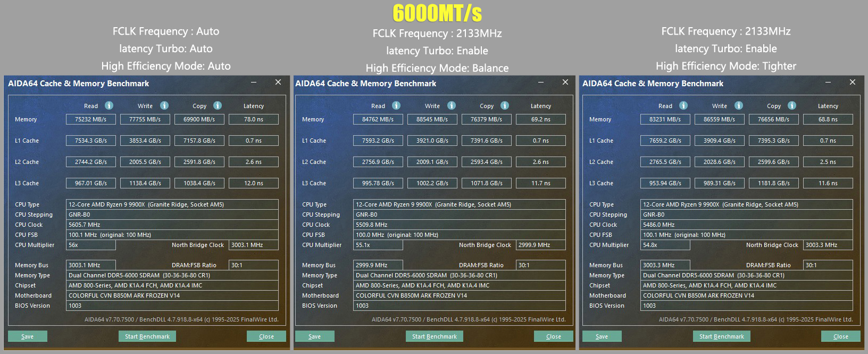Select North Bridge Clock value 3003.1 MHz
The image size is (868, 354).
254,245
